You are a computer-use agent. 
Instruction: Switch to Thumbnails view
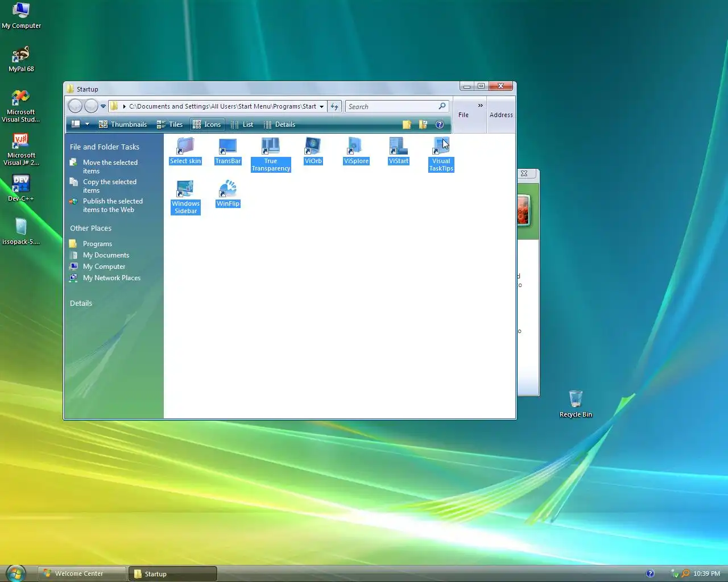tap(123, 124)
